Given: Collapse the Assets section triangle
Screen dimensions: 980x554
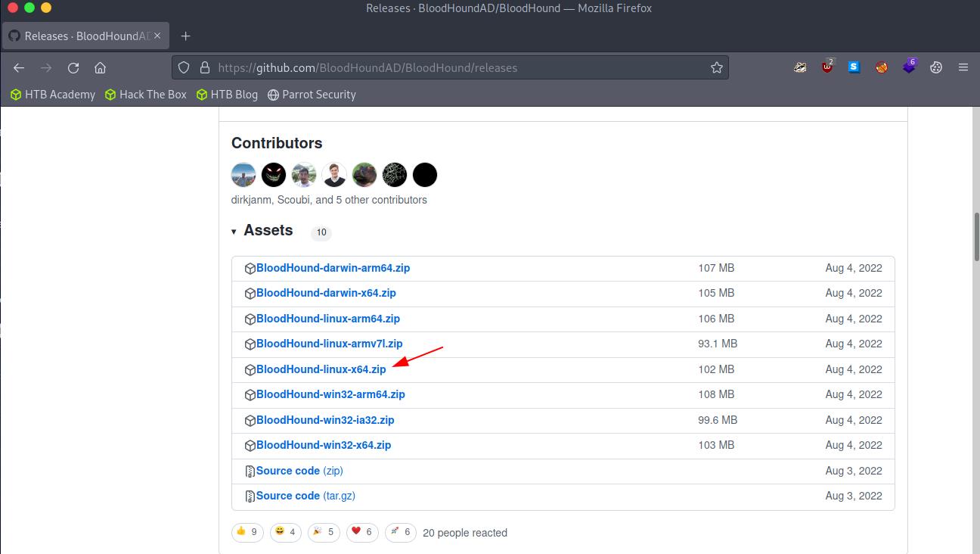Looking at the screenshot, I should pos(234,232).
